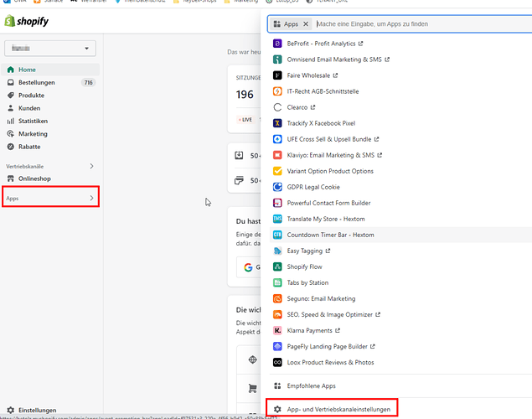Remove the Apps filter chip with X
This screenshot has width=532, height=419.
click(306, 24)
